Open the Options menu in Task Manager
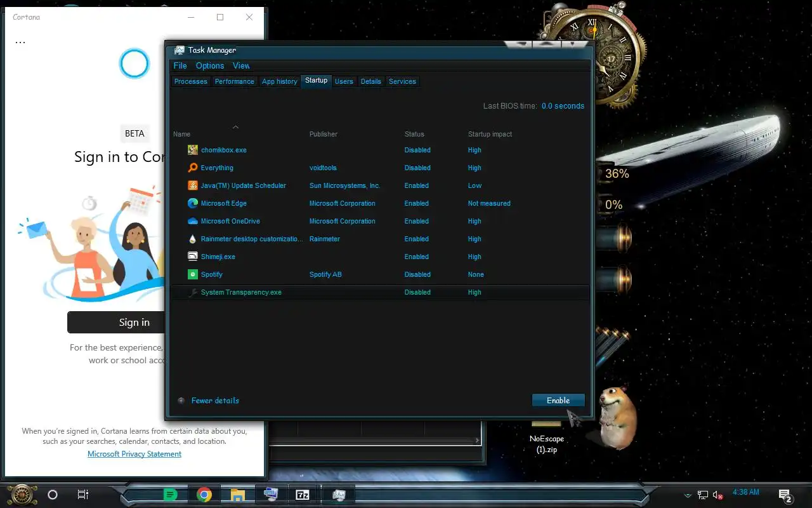 (x=210, y=65)
